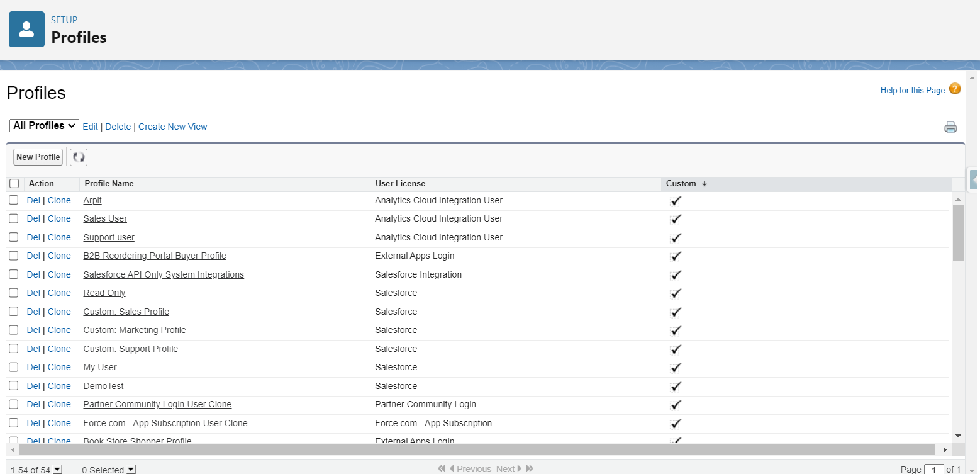This screenshot has height=474, width=980.
Task: Check the checkbox for Read Only profile
Action: (x=13, y=292)
